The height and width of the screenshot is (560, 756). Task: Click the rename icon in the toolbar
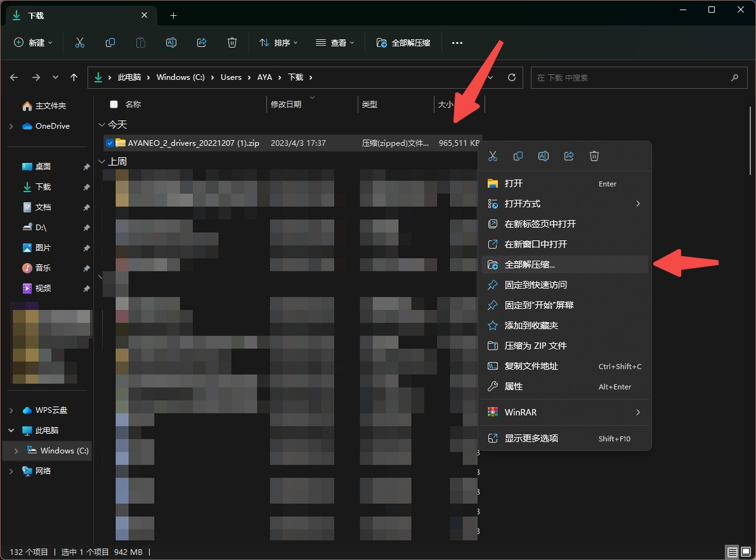point(171,42)
